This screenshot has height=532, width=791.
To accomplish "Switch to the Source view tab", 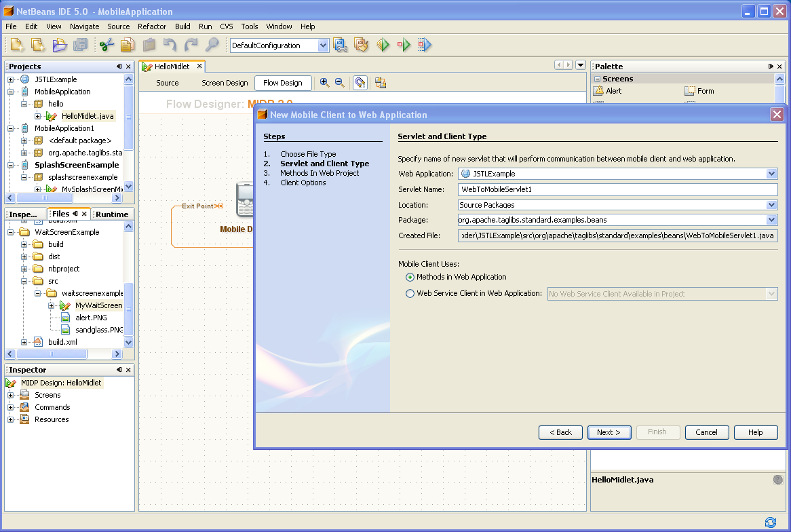I will click(168, 83).
